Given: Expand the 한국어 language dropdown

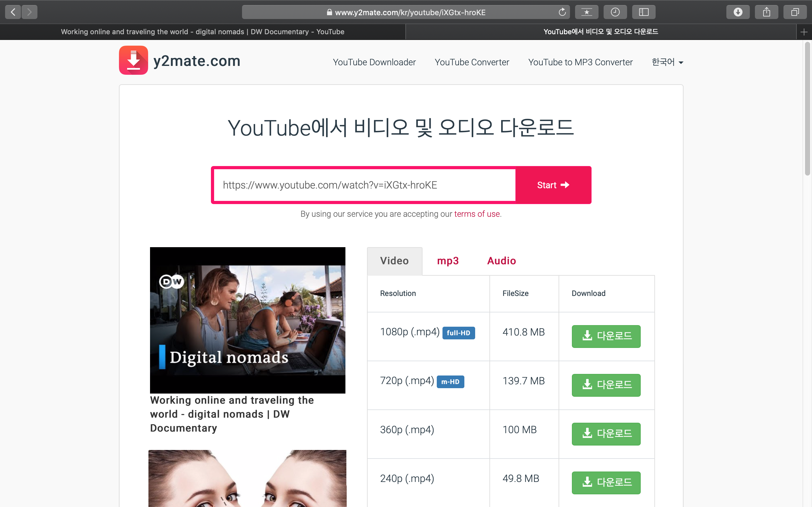Looking at the screenshot, I should [667, 62].
